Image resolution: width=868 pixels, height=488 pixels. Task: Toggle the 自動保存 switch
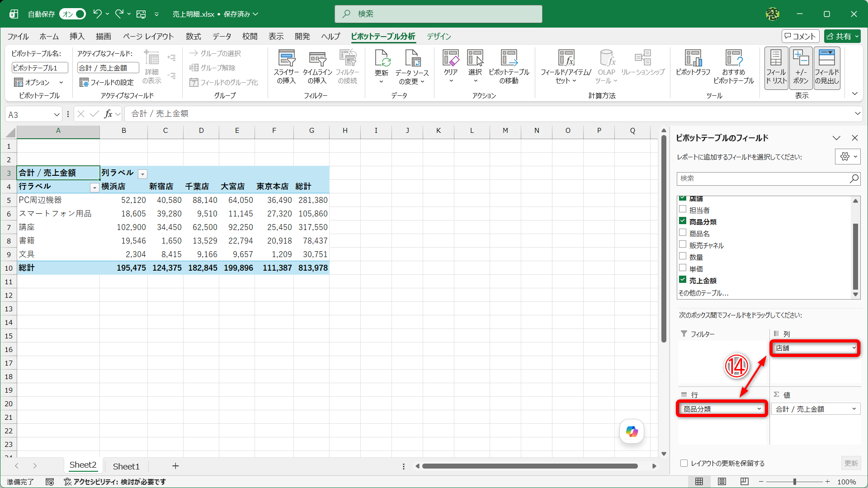(72, 14)
